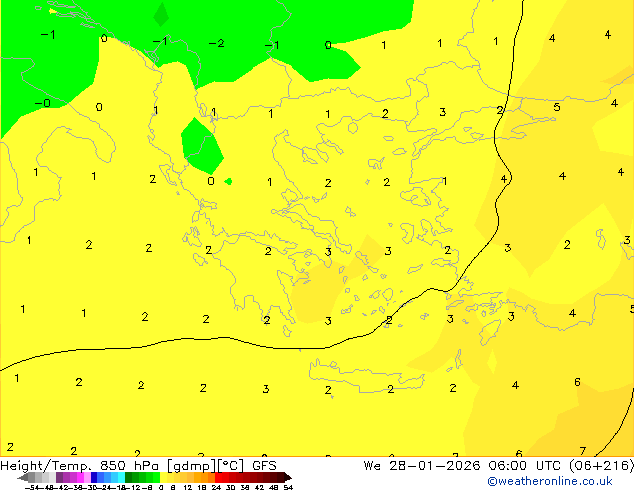Viewport: 634px width, 490px height.
Task: Click the '54' label at the legend end
Action: tap(288, 487)
